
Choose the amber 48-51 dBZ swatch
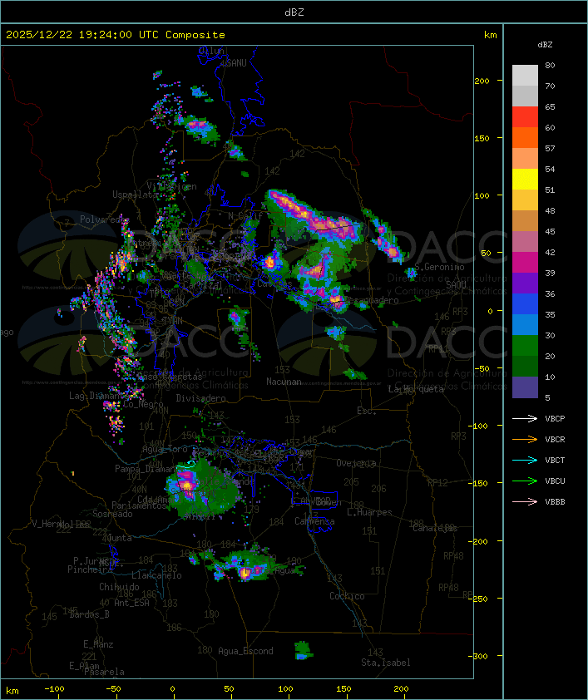(x=525, y=200)
